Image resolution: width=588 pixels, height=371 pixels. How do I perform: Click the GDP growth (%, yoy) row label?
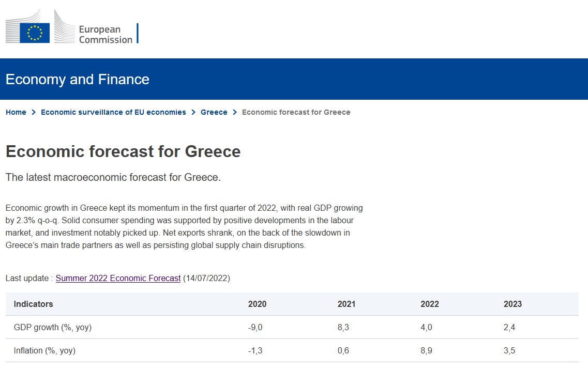click(x=53, y=327)
